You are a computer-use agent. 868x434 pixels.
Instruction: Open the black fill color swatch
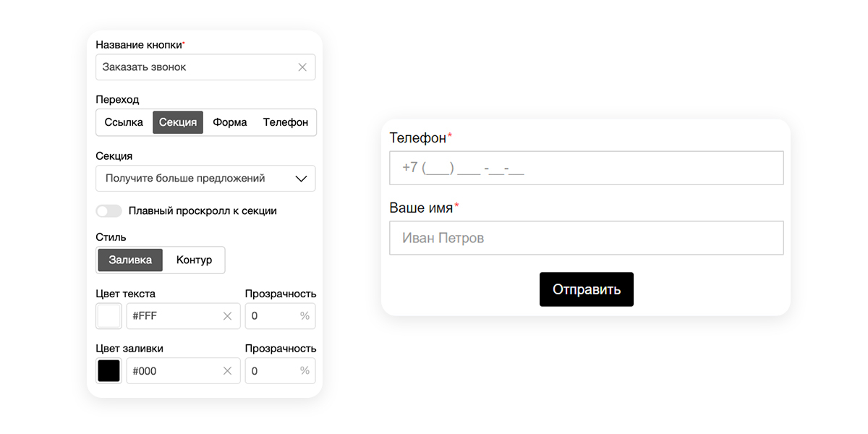pyautogui.click(x=109, y=371)
